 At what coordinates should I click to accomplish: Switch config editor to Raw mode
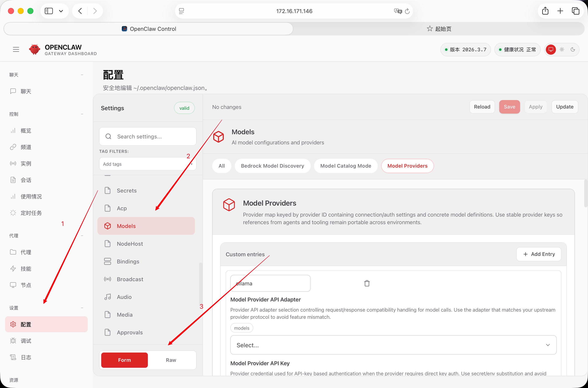171,360
